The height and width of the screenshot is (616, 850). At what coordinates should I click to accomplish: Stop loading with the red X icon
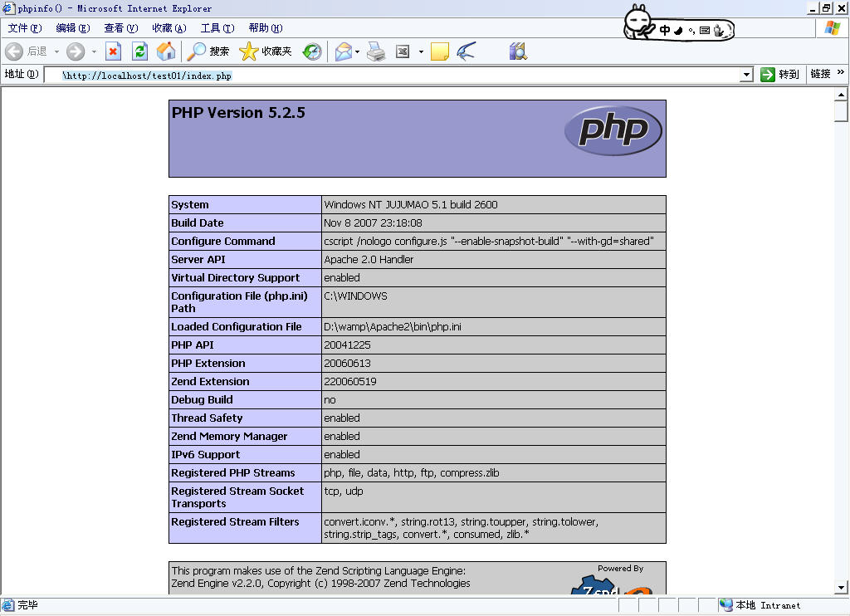(x=113, y=51)
